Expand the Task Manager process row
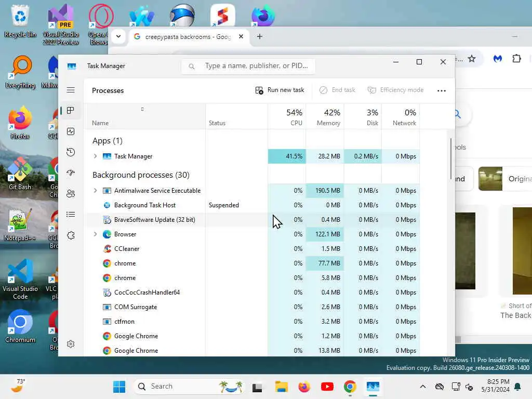The height and width of the screenshot is (399, 532). click(96, 156)
